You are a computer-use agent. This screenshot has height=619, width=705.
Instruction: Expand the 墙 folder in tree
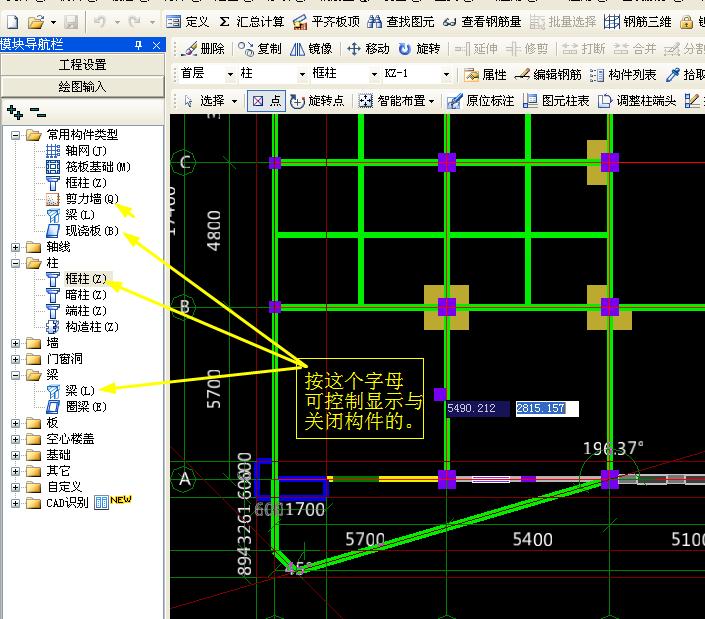15,343
